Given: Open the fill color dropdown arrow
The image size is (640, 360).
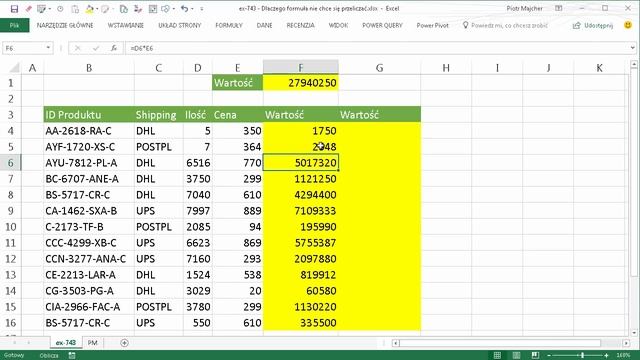Looking at the screenshot, I should [x=97, y=9].
